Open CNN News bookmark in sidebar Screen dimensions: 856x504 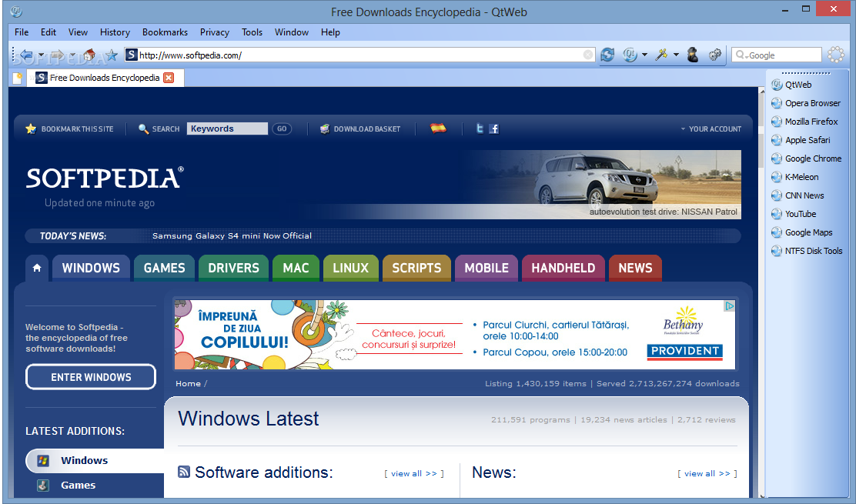point(797,195)
